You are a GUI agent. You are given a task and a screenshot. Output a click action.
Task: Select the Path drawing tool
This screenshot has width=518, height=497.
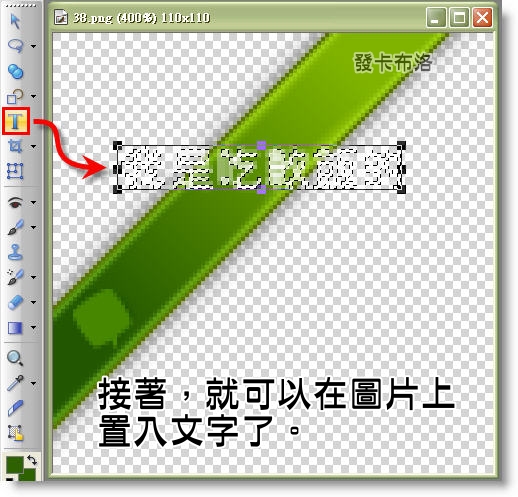point(15,96)
